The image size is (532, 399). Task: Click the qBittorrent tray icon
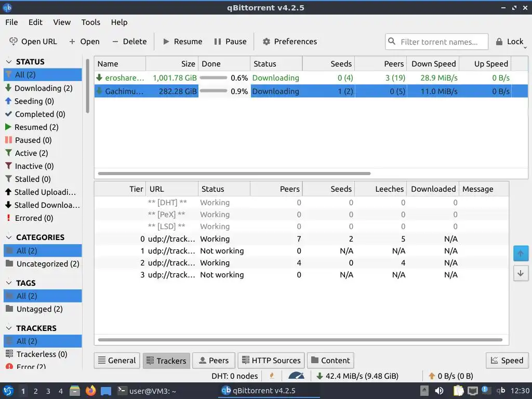(x=500, y=391)
